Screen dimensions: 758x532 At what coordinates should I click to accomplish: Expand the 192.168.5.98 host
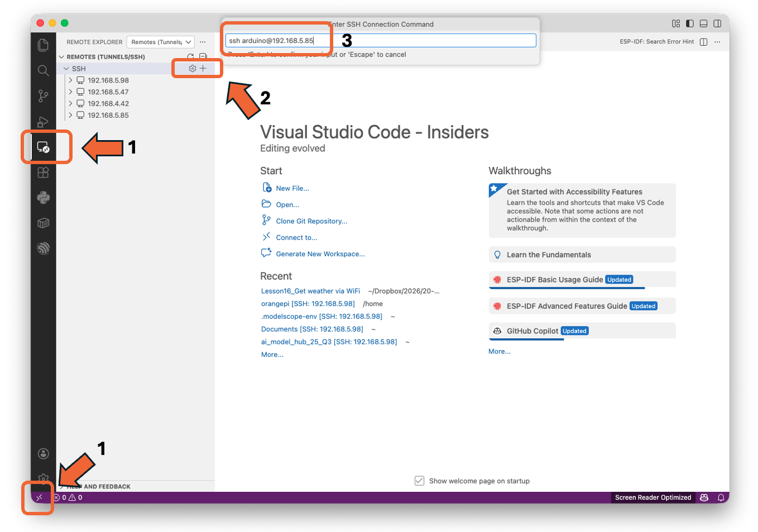coord(70,80)
